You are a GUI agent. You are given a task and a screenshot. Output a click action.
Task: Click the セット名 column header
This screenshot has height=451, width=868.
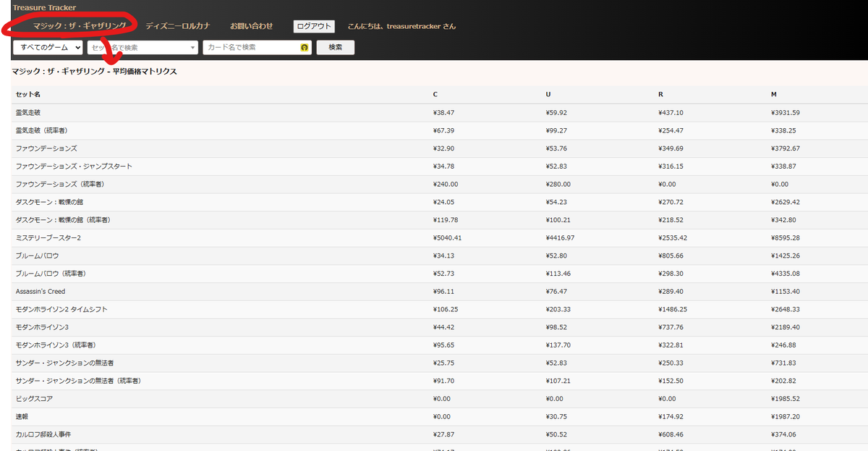[28, 95]
